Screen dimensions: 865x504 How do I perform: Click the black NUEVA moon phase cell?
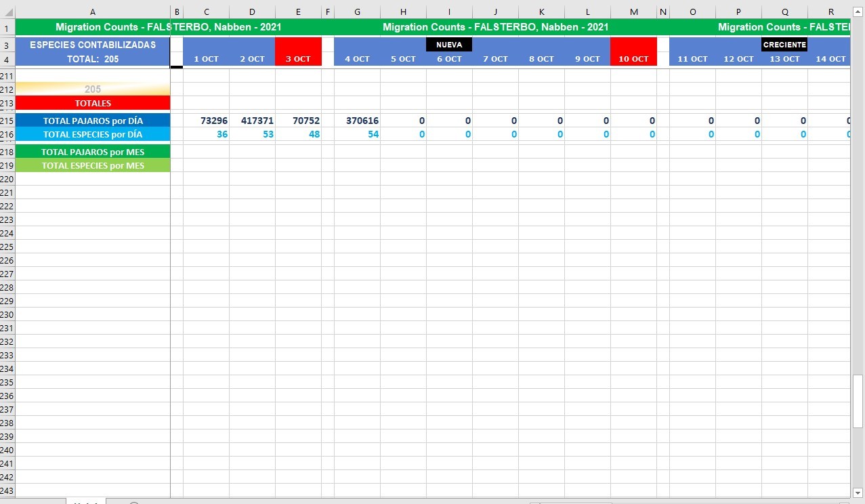[449, 45]
